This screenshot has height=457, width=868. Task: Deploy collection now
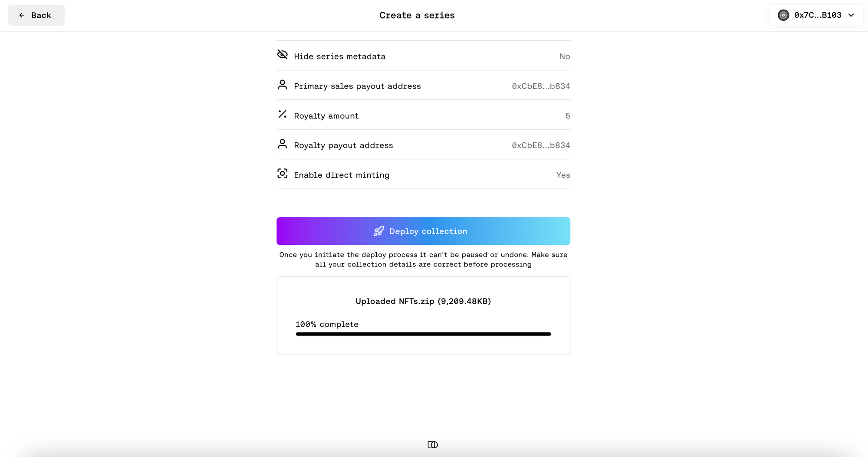pyautogui.click(x=423, y=231)
